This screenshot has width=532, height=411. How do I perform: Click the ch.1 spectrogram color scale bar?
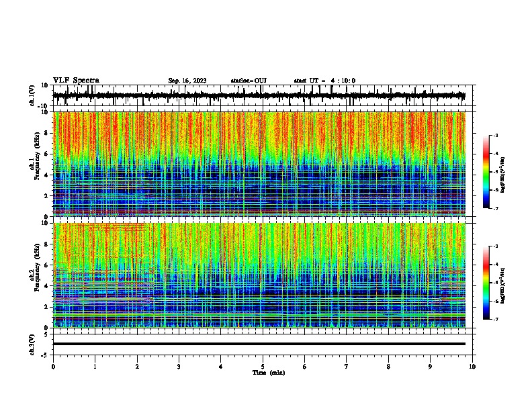(x=486, y=172)
